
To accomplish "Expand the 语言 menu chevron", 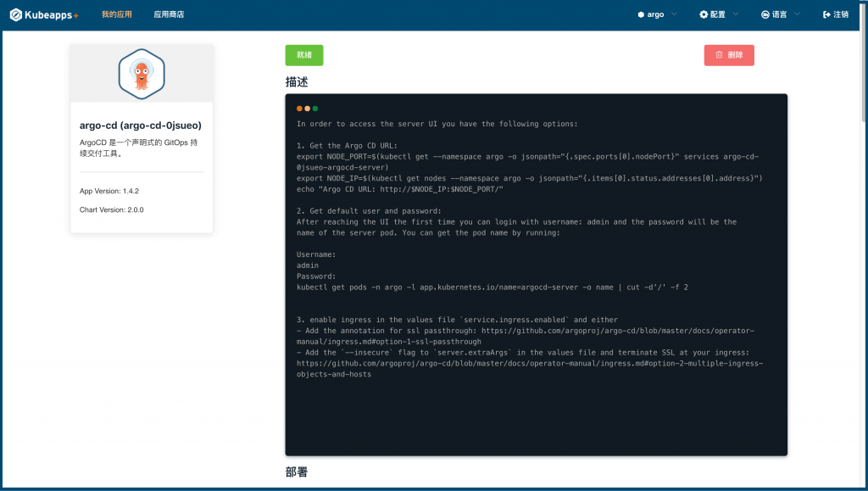I will [x=797, y=14].
